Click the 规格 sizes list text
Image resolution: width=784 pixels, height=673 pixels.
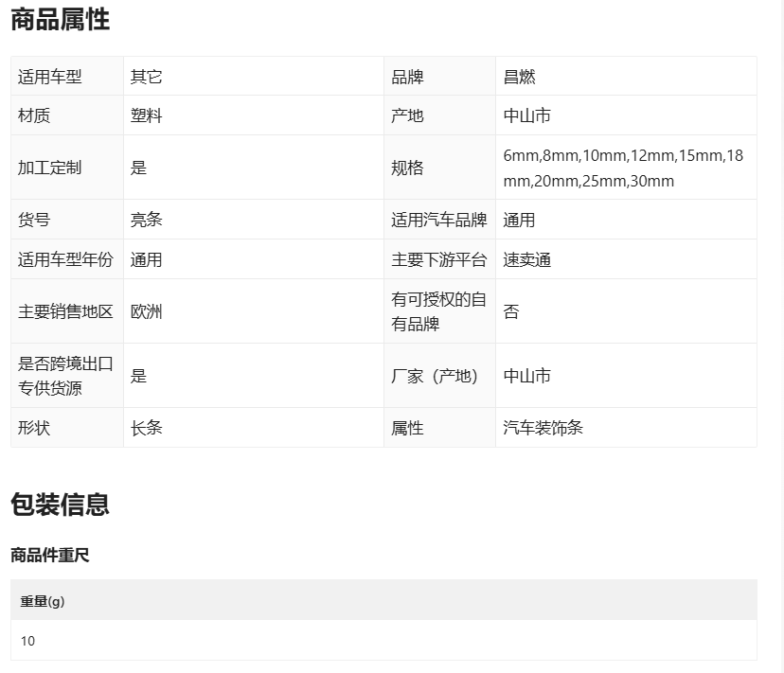(623, 168)
